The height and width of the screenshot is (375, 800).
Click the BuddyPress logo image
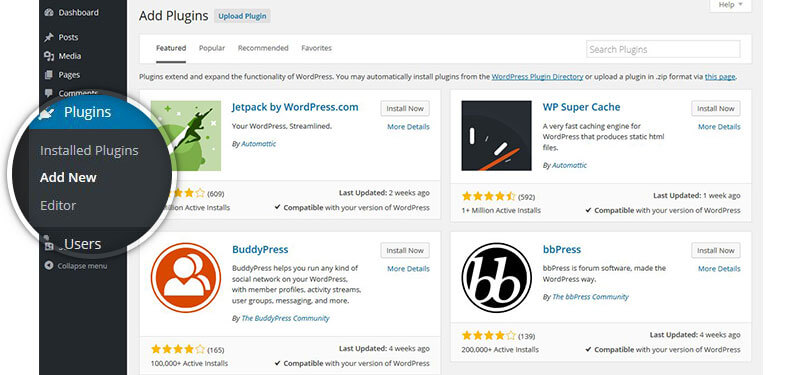[x=186, y=278]
